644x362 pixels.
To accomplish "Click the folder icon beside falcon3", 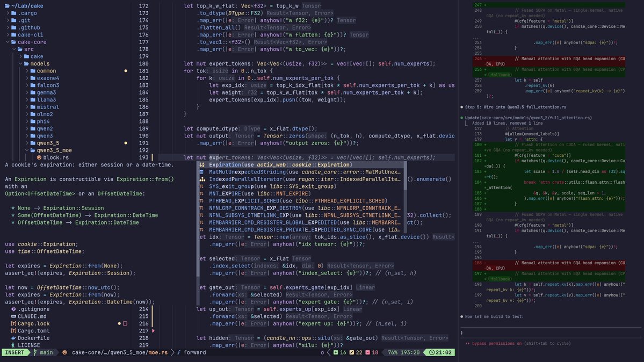I will pos(33,85).
